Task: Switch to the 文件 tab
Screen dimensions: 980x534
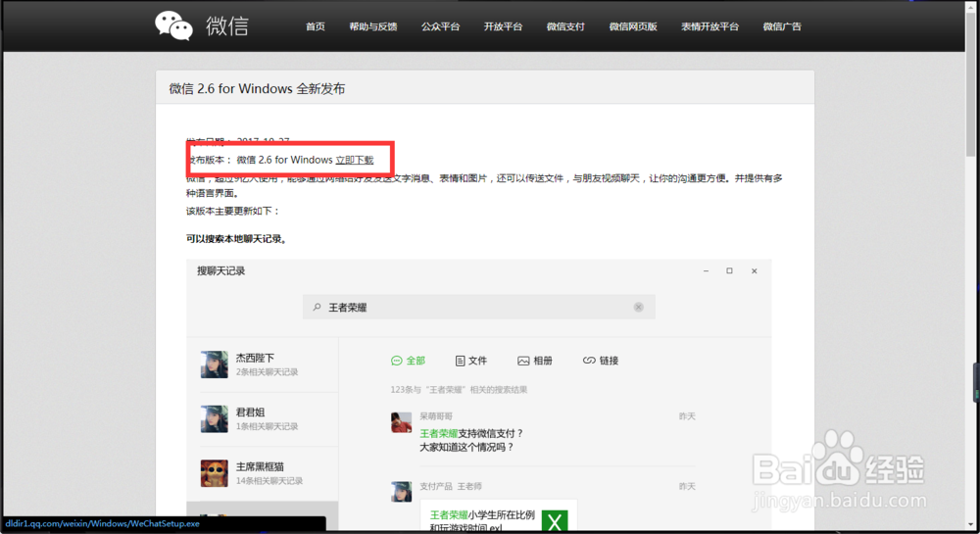Action: [x=470, y=361]
